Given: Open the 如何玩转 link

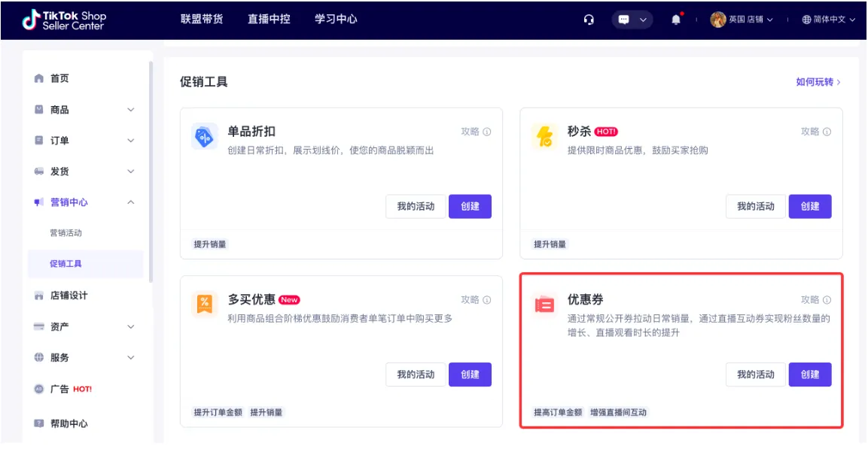Looking at the screenshot, I should point(818,82).
